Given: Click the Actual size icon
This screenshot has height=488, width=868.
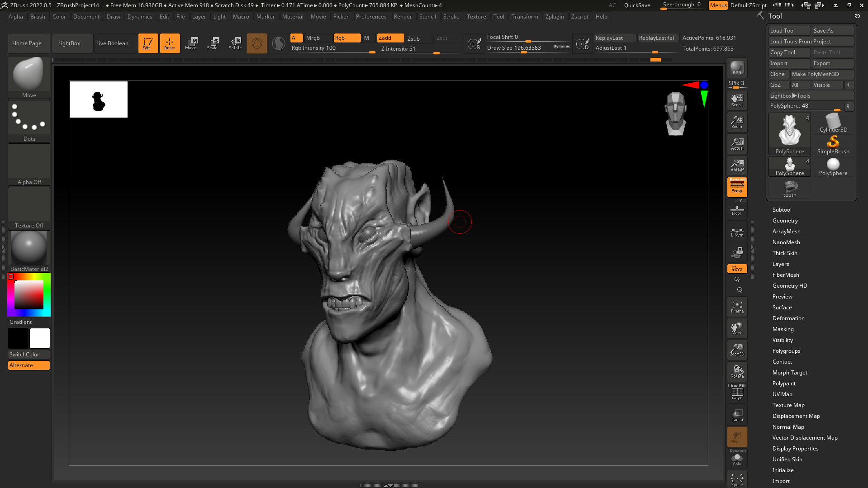Looking at the screenshot, I should 737,144.
